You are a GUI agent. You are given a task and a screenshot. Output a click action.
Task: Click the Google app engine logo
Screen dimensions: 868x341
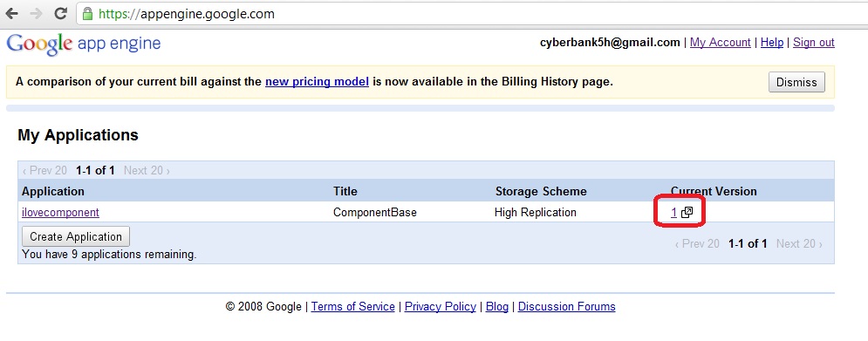coord(84,44)
